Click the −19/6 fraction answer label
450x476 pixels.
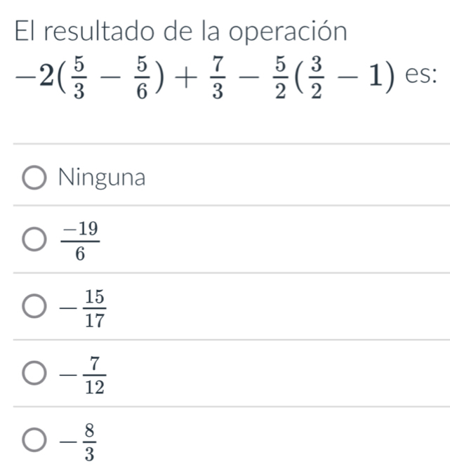pyautogui.click(x=80, y=241)
